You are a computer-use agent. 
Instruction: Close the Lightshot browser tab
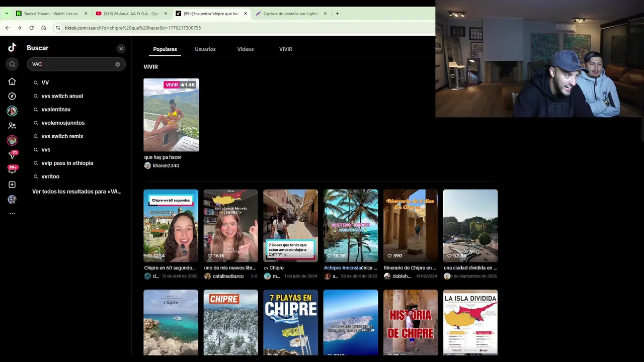326,14
